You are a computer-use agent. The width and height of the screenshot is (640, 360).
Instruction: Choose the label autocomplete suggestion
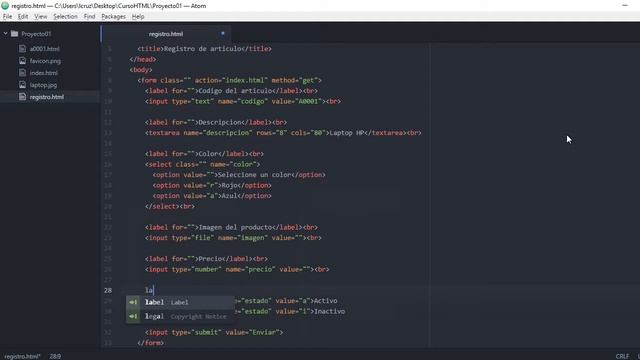[x=180, y=302]
